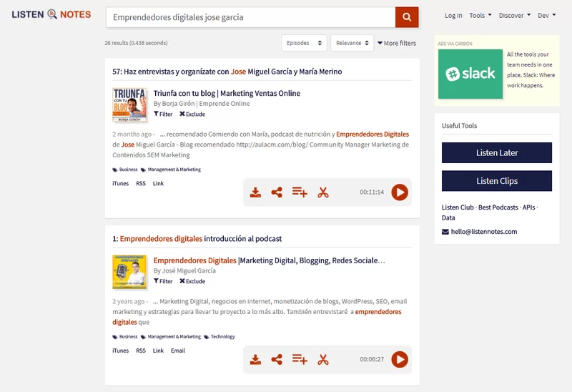Share the episode 57 Haz entrevistas

coord(277,192)
